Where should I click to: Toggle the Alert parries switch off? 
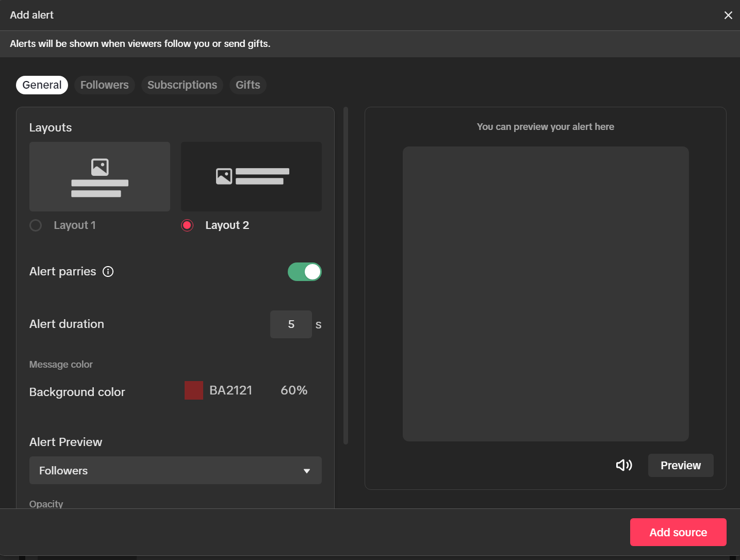304,272
